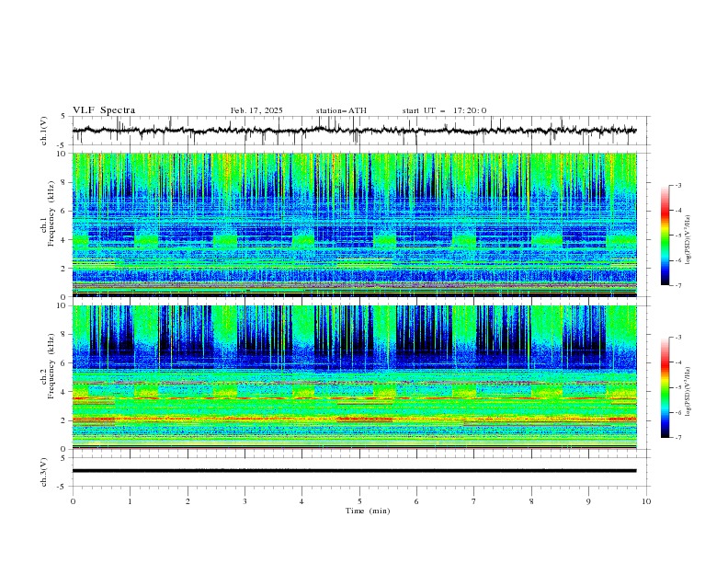
Task: Click the "Time (min)" axis title
Action: pos(368,511)
